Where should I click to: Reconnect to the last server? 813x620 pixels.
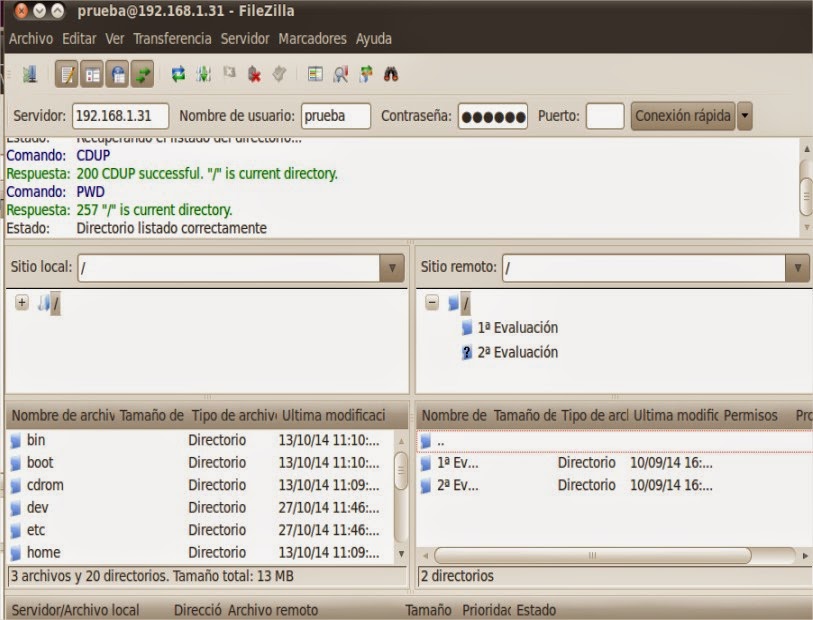point(279,74)
